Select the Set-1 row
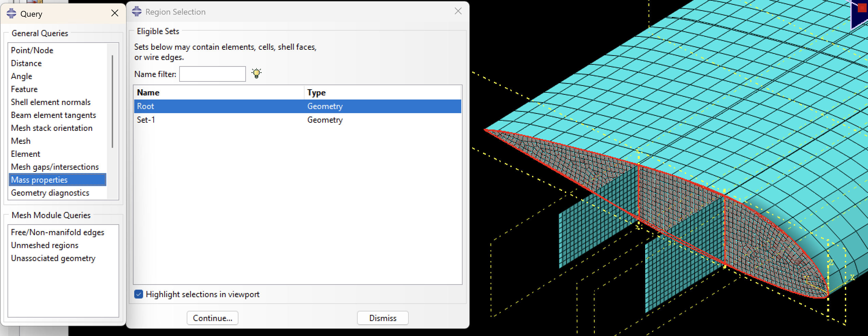 pyautogui.click(x=297, y=120)
